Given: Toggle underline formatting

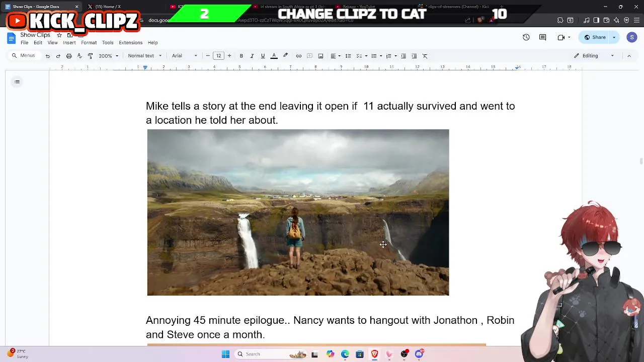Looking at the screenshot, I should pos(263,56).
